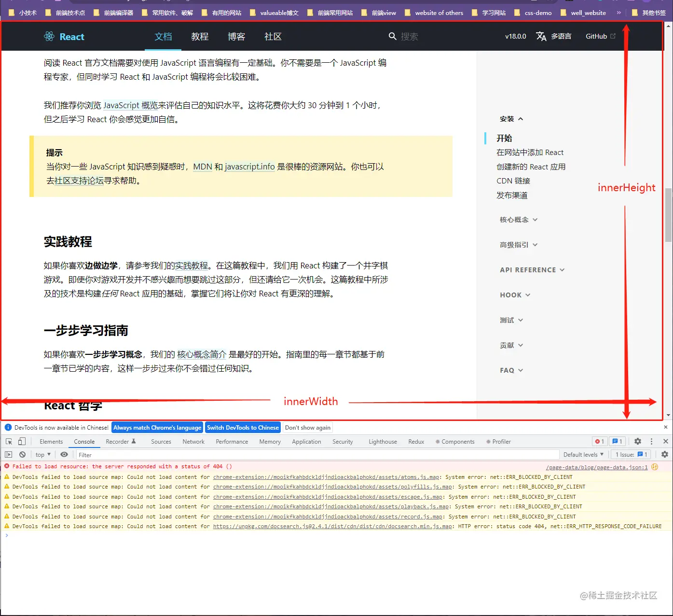Open the 前端技术点 bookmark folder
Viewport: 673px width, 616px height.
pyautogui.click(x=65, y=13)
